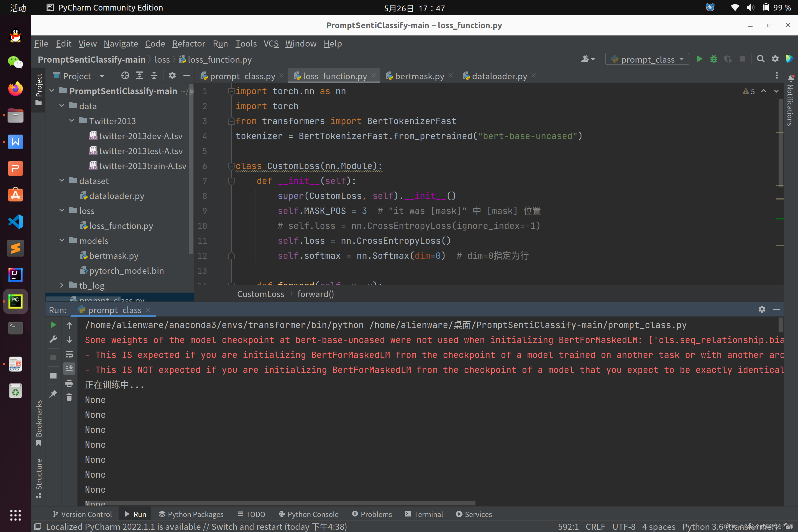Expand all nodes in Project panel
The height and width of the screenshot is (532, 798).
[139, 76]
